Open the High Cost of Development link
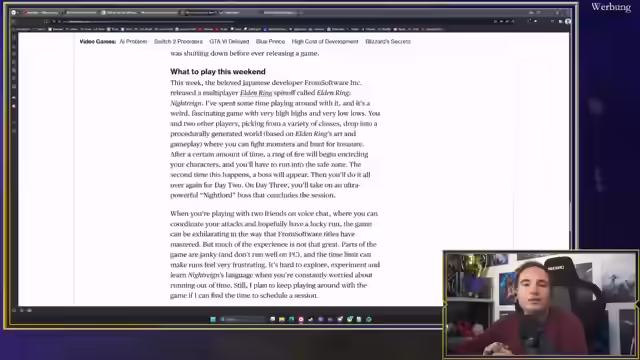The image size is (640, 360). coord(325,42)
